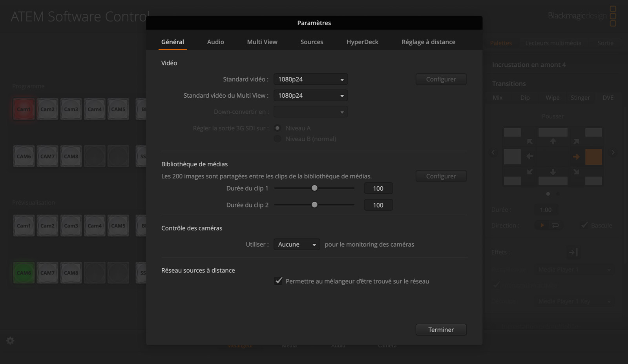Select the DVE transition type
The height and width of the screenshot is (364, 628).
click(608, 98)
